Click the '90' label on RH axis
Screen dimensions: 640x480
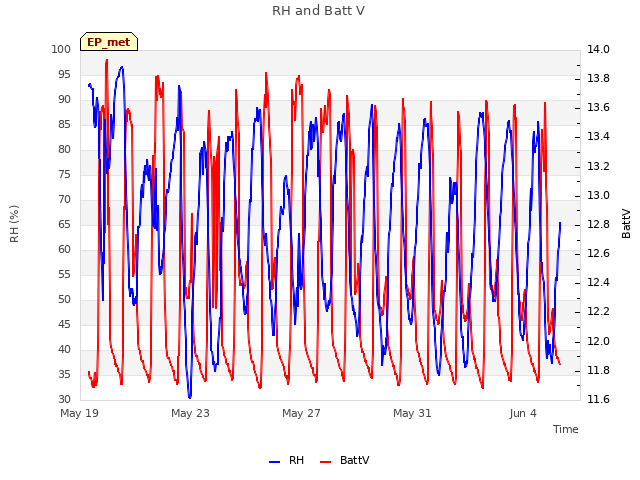pos(64,100)
